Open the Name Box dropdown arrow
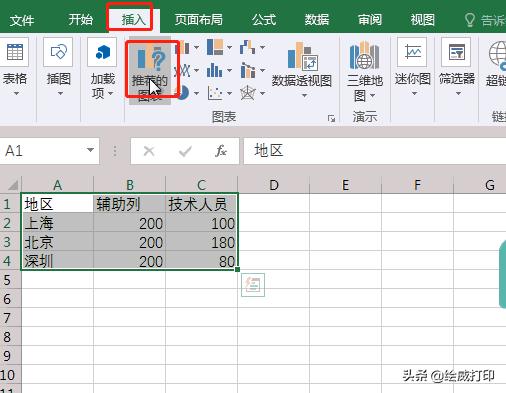 (90, 150)
